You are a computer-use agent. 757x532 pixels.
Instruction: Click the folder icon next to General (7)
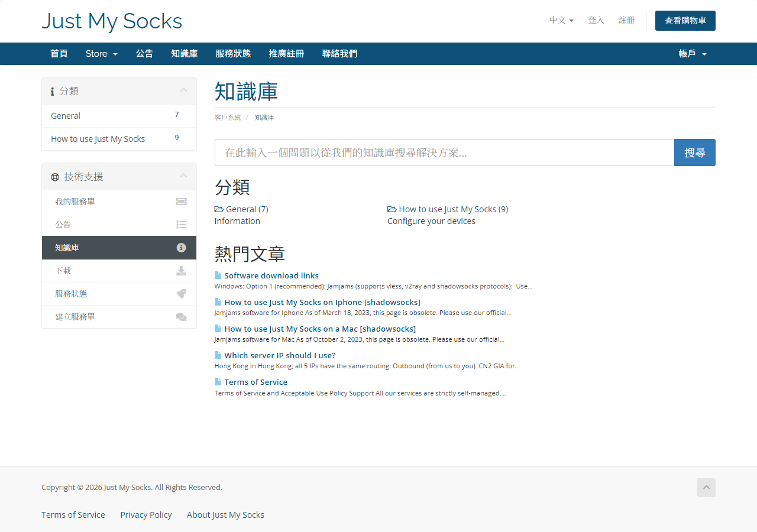pos(219,209)
